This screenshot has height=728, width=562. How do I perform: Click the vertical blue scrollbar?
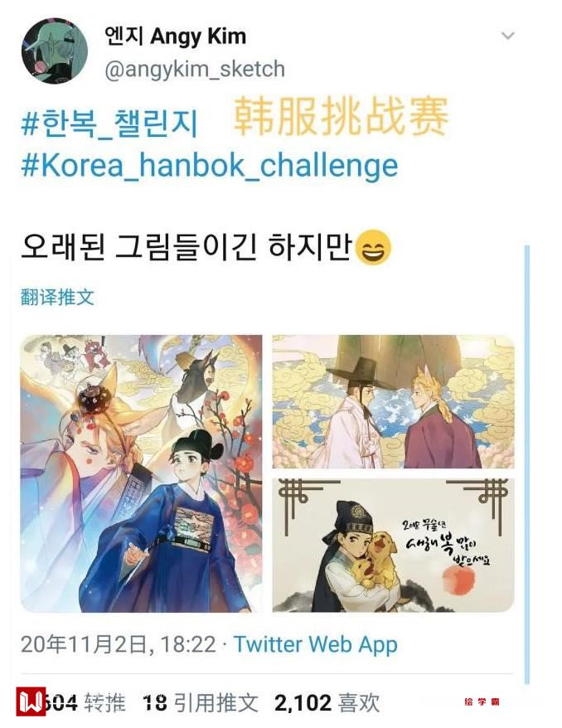coord(526,464)
